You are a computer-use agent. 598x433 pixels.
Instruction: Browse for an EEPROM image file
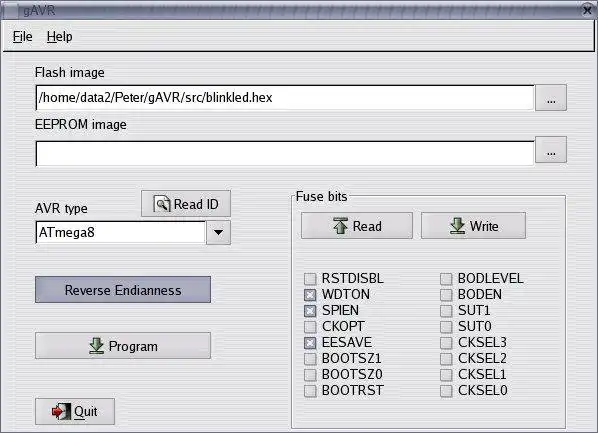point(551,150)
